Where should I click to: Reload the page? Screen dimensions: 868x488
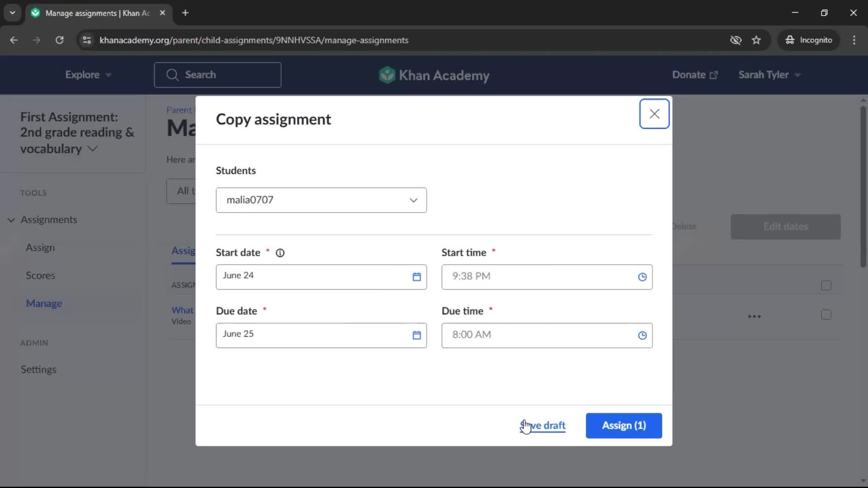pyautogui.click(x=59, y=40)
